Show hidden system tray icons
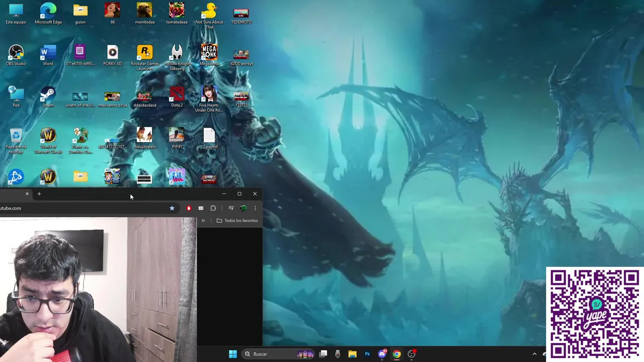The height and width of the screenshot is (362, 644). pos(534,354)
